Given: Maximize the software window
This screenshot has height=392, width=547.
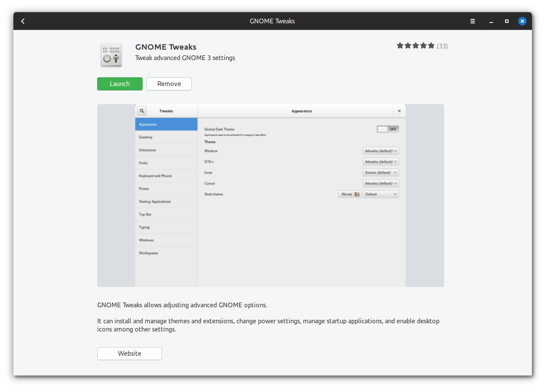Looking at the screenshot, I should tap(507, 21).
